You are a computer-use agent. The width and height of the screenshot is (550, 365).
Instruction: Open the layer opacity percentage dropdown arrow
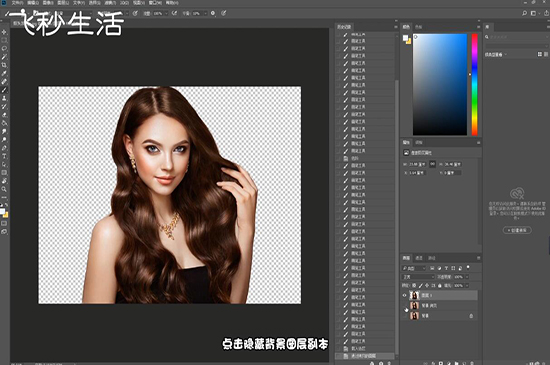pyautogui.click(x=467, y=277)
